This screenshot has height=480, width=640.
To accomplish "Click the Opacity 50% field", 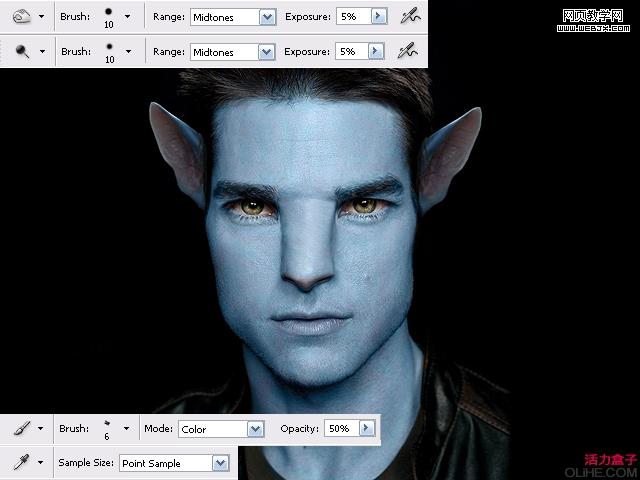I will click(342, 428).
